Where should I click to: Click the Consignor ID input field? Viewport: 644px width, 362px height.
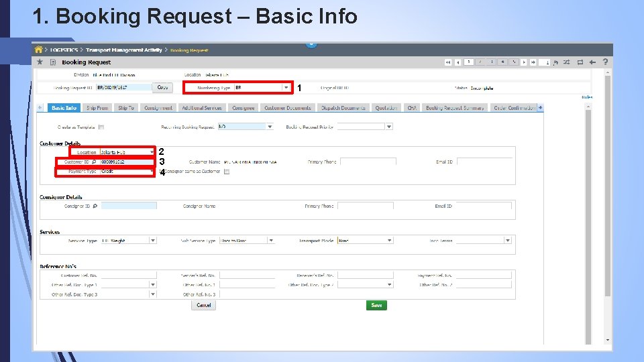coord(129,206)
